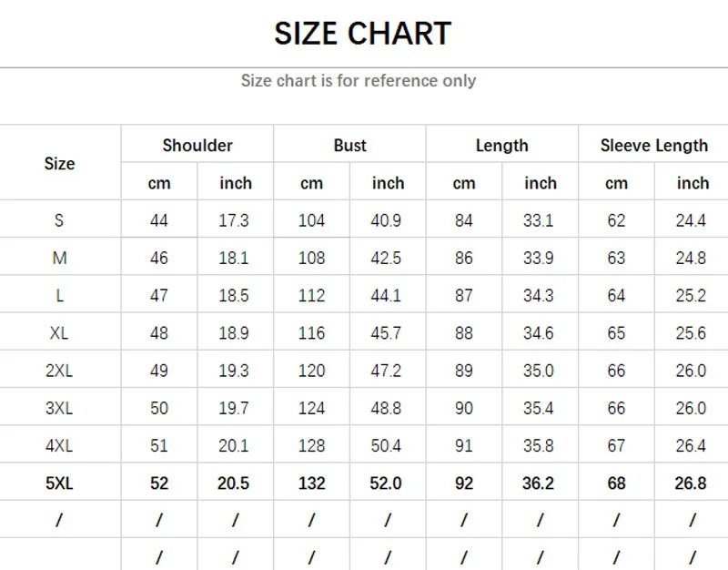
Task: Click the 2XL size row label
Action: point(59,371)
